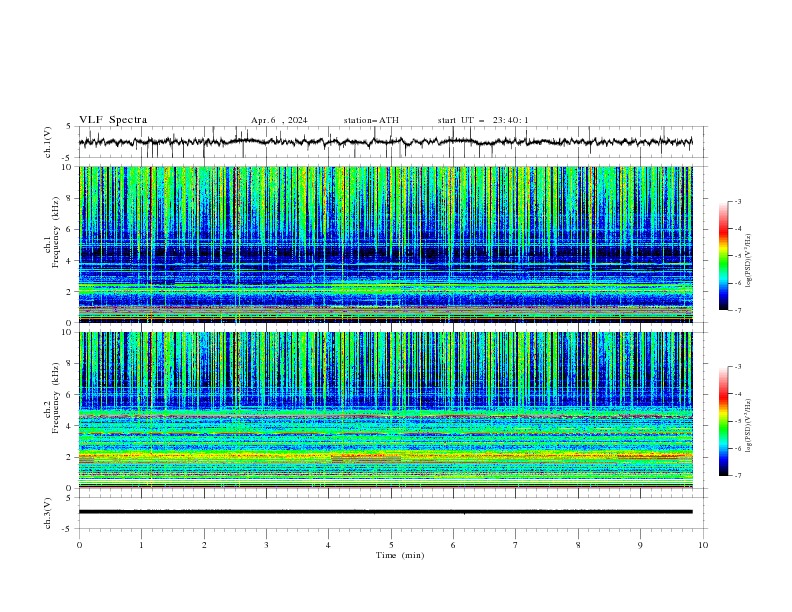This screenshot has width=792, height=612.
Task: Click the ch.1 spectrogram plot
Action: click(x=386, y=244)
